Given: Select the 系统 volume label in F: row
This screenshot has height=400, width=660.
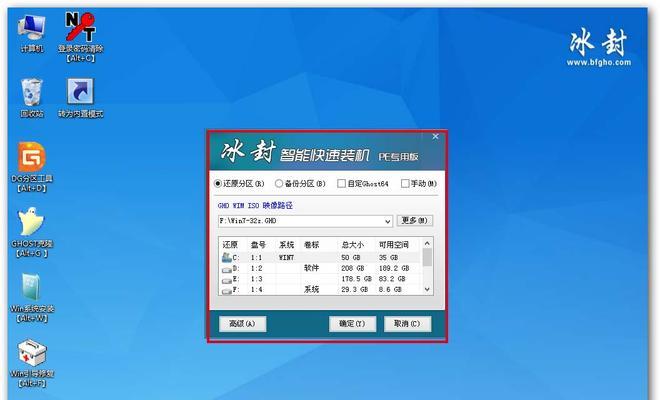Looking at the screenshot, I should click(311, 290).
